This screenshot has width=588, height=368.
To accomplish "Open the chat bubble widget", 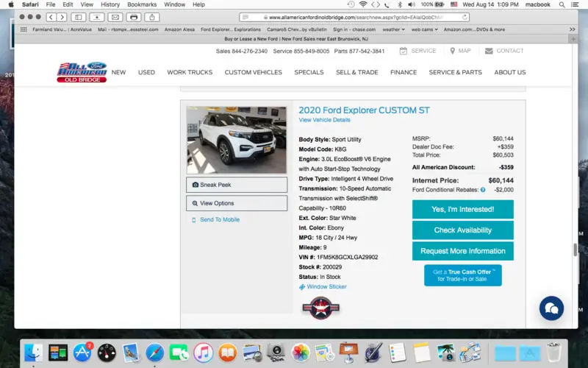I will click(x=551, y=308).
